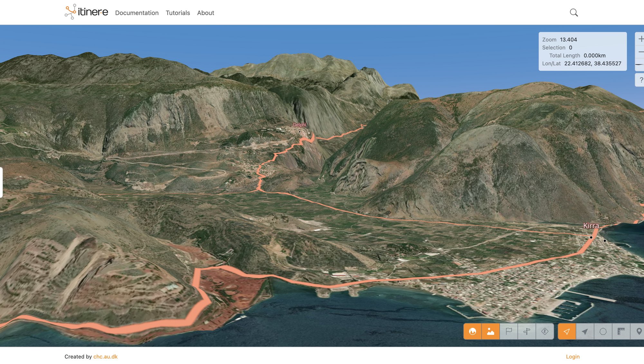
Task: Click the map pin marker tool
Action: click(x=639, y=331)
